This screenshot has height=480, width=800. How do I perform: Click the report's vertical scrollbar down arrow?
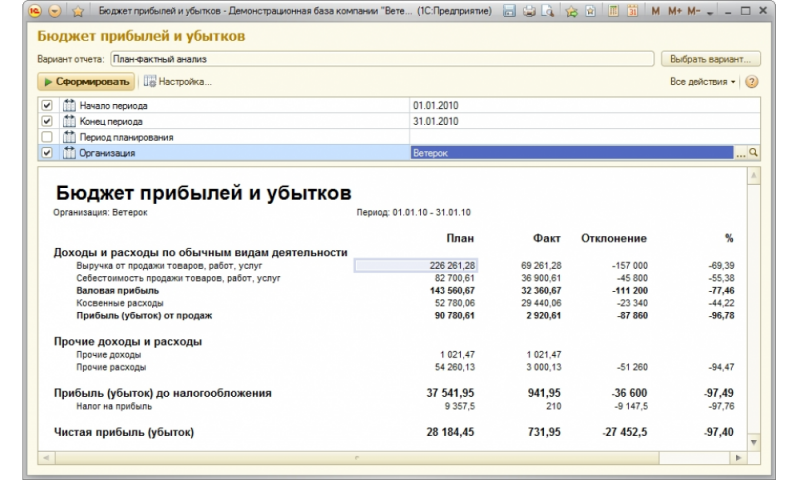pyautogui.click(x=753, y=441)
